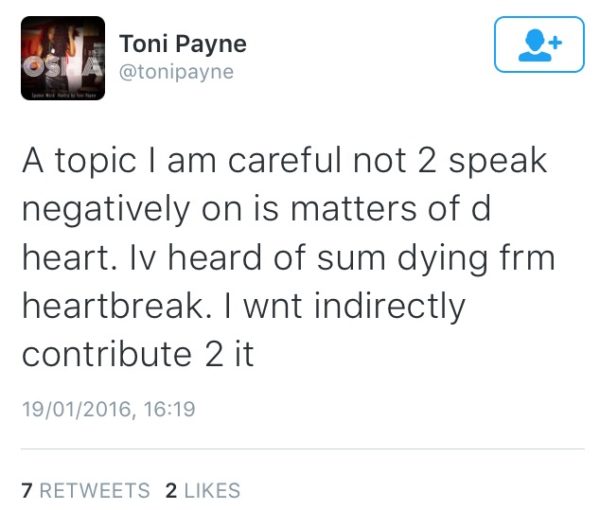The height and width of the screenshot is (510, 600).
Task: Click the 'contribute 2 it' tweet line
Action: click(138, 354)
